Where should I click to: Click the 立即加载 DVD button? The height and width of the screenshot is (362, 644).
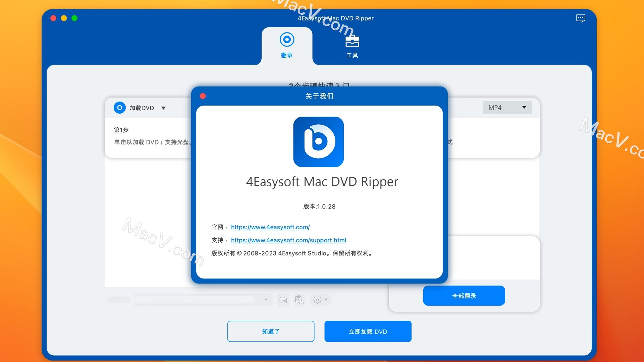coord(368,331)
